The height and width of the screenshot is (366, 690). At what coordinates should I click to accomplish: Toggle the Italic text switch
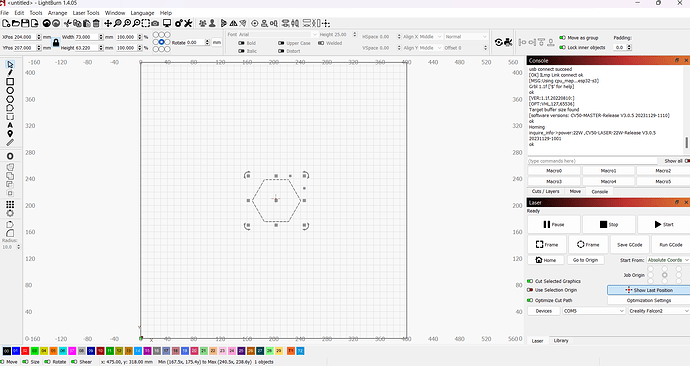point(241,51)
